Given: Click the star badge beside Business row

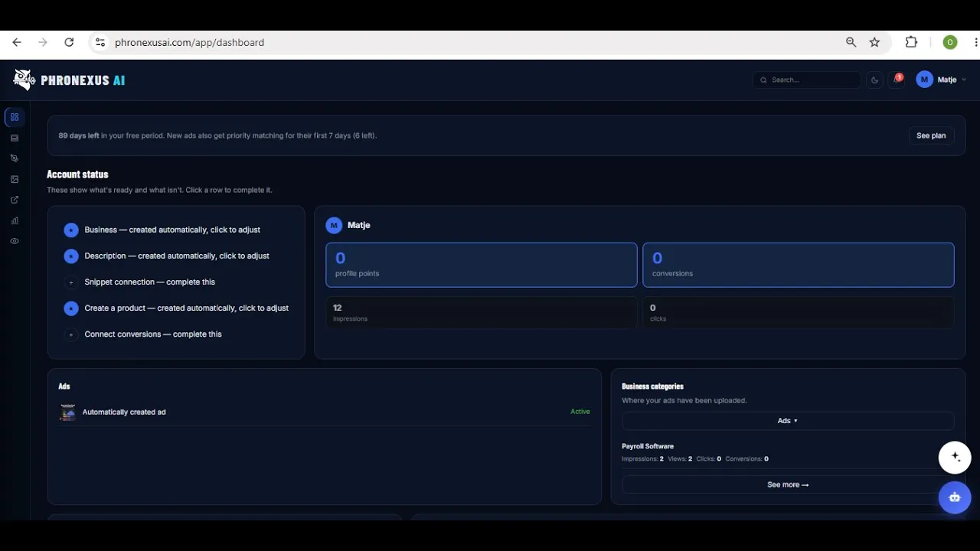Looking at the screenshot, I should 71,230.
